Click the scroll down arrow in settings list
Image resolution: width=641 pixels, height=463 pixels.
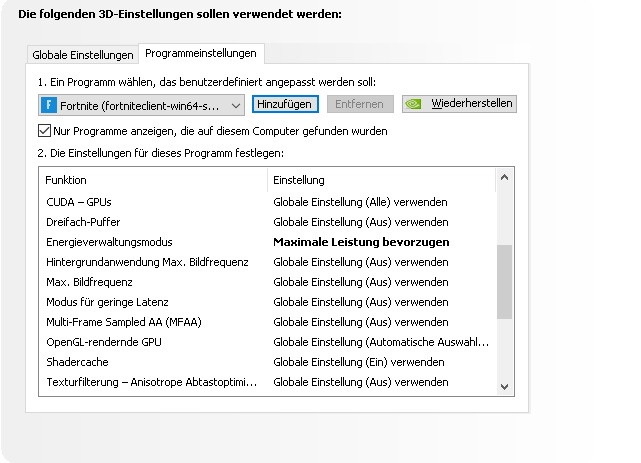coord(504,386)
